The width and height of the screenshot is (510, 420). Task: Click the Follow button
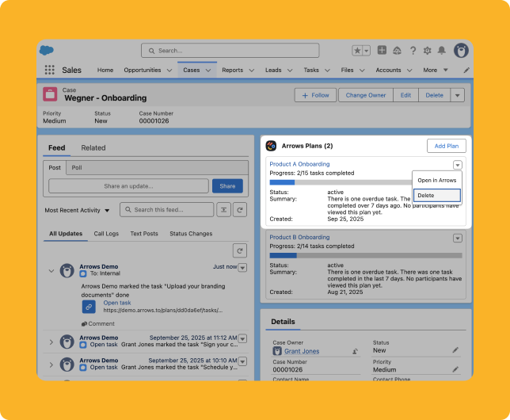coord(315,95)
